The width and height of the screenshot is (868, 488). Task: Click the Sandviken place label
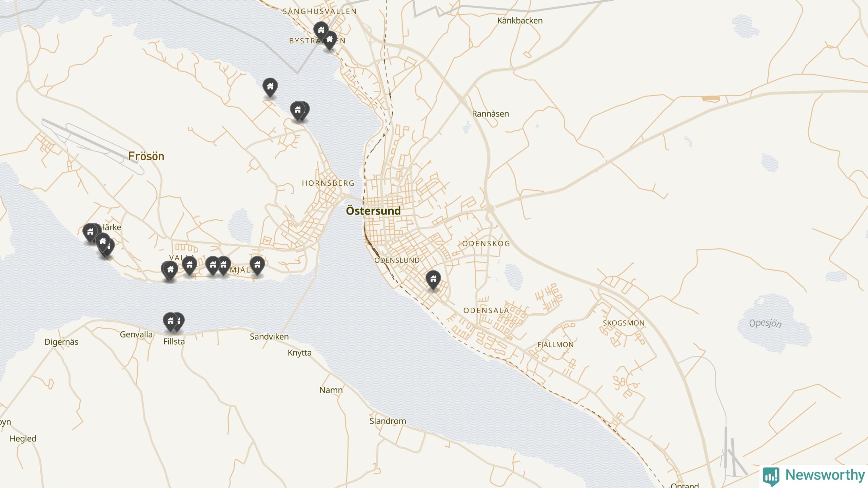pos(269,337)
